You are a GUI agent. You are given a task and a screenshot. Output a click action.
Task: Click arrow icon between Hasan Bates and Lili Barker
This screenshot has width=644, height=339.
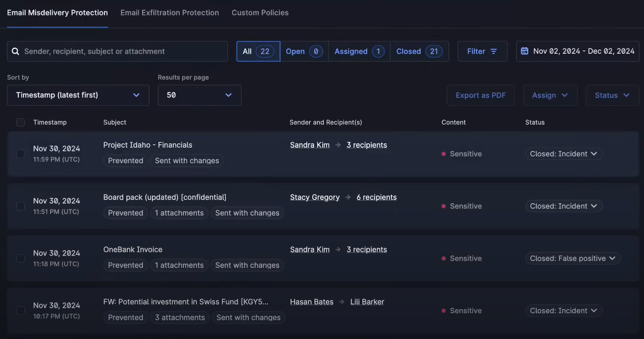342,302
